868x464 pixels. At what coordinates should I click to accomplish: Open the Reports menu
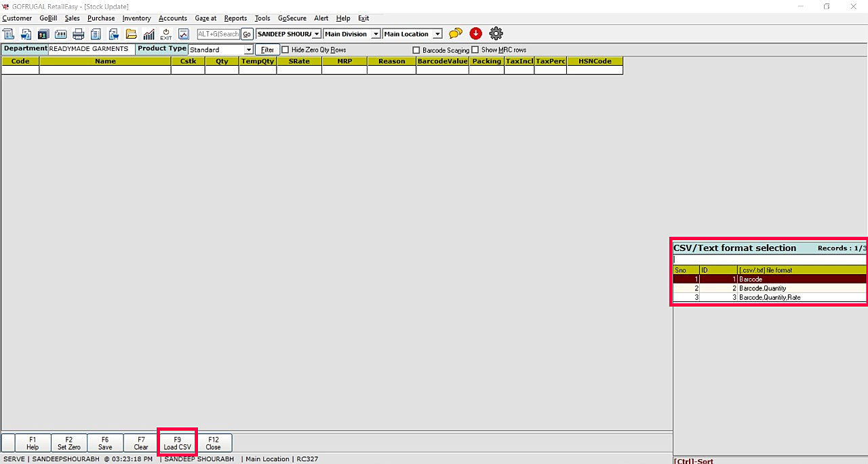235,18
